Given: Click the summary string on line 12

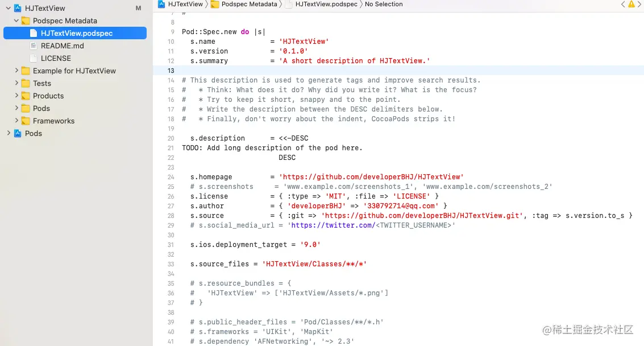Looking at the screenshot, I should click(x=355, y=61).
